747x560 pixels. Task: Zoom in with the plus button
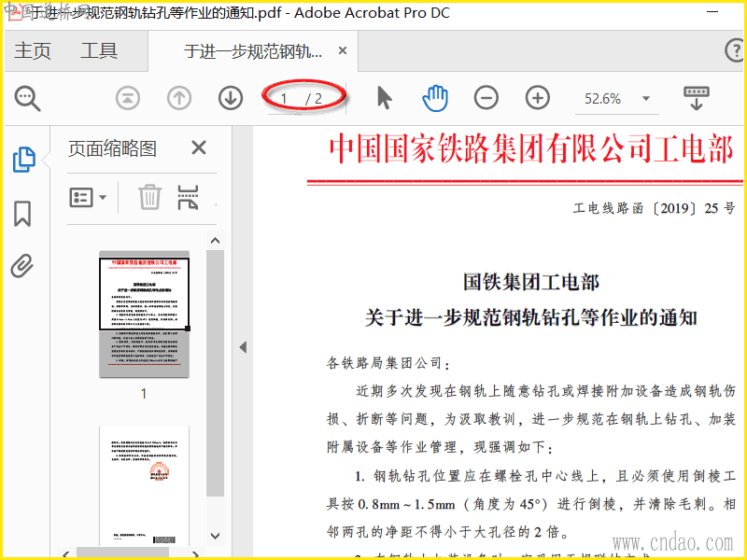click(538, 98)
